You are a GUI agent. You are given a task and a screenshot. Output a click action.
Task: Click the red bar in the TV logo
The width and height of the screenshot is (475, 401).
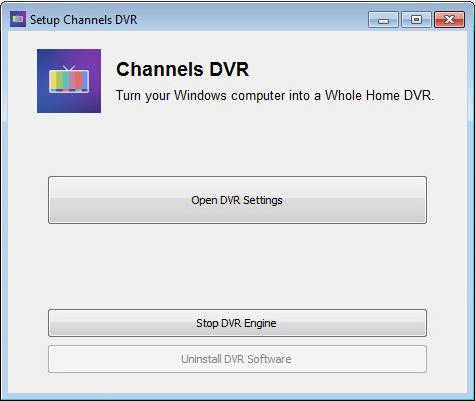79,80
